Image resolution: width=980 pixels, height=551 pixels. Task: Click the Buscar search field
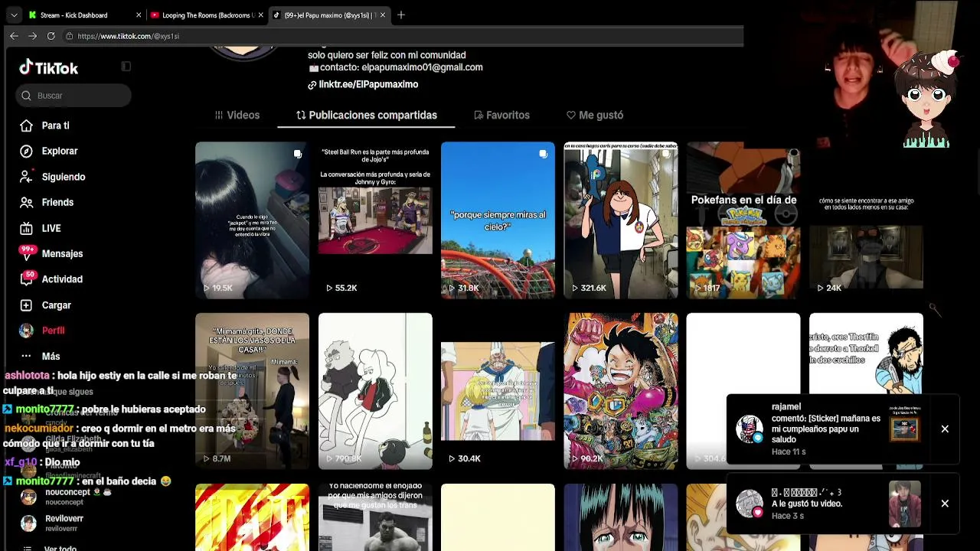click(x=73, y=96)
